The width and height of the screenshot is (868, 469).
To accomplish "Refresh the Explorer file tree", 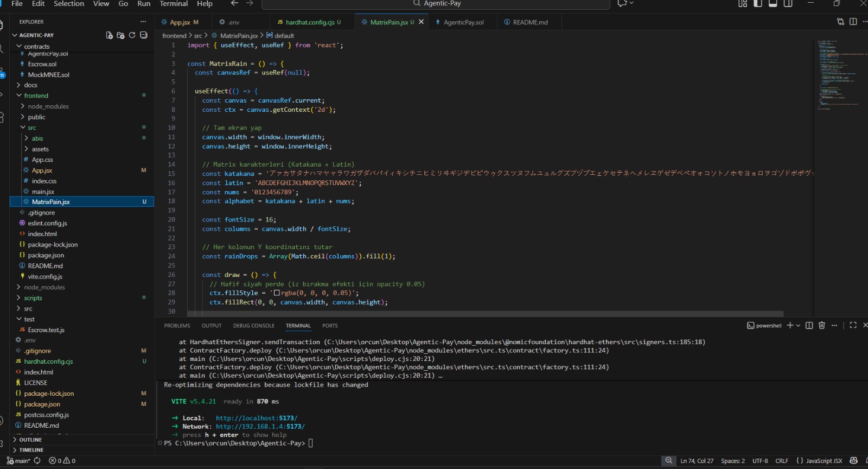I will tap(132, 35).
